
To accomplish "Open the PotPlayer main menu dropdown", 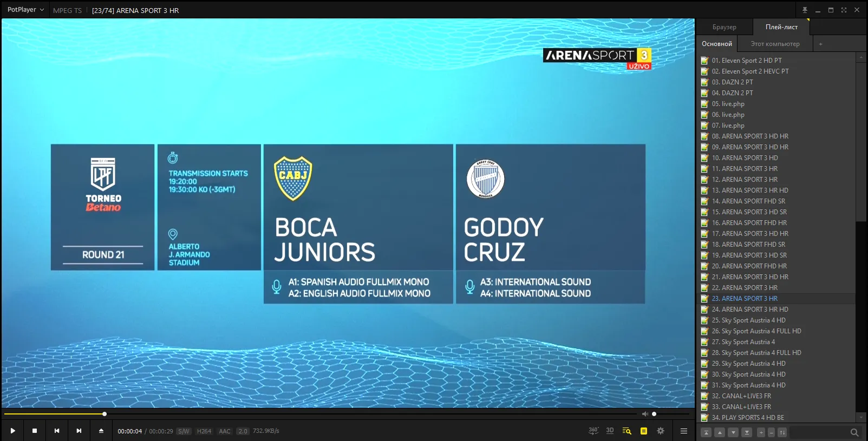I will point(25,10).
